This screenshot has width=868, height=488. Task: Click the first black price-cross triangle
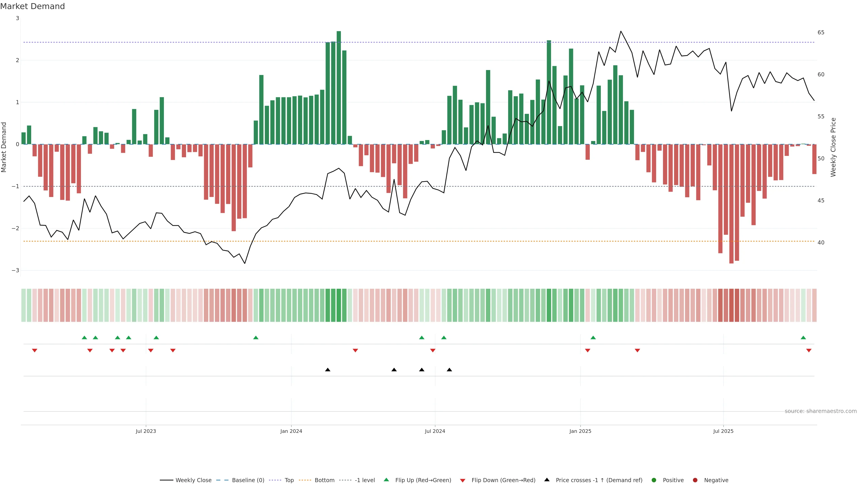point(328,370)
